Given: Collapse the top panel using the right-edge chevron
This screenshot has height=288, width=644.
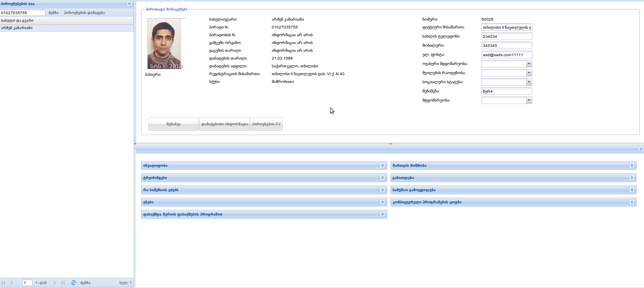Looking at the screenshot, I should 640,149.
